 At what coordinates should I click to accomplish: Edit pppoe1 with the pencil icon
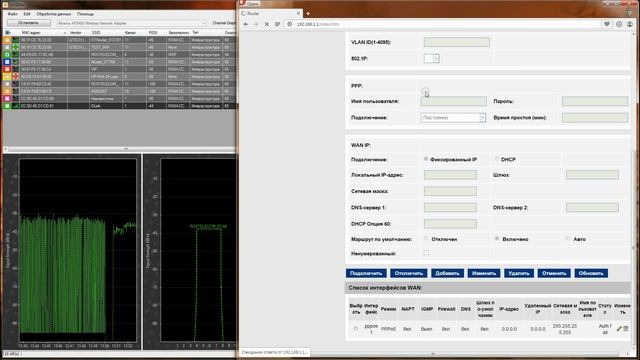[x=619, y=329]
